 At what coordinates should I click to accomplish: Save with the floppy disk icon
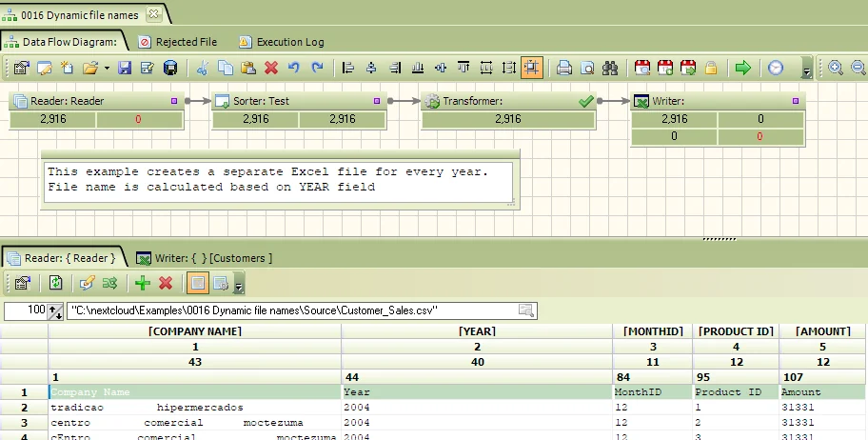click(x=125, y=68)
